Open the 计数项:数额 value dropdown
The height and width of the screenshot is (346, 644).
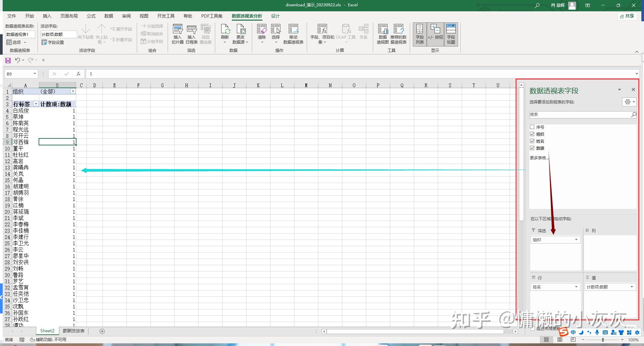click(x=632, y=286)
